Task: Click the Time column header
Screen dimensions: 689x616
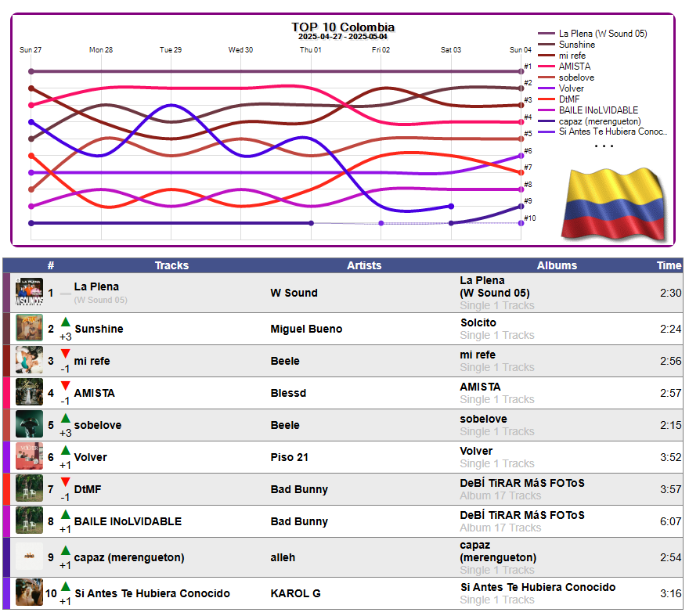Action: pos(669,265)
